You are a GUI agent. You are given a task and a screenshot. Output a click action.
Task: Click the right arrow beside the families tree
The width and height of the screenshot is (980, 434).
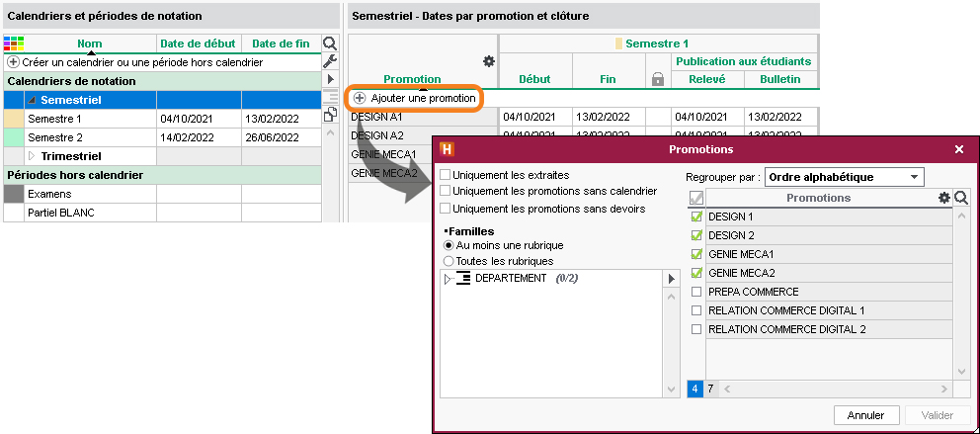tap(671, 279)
